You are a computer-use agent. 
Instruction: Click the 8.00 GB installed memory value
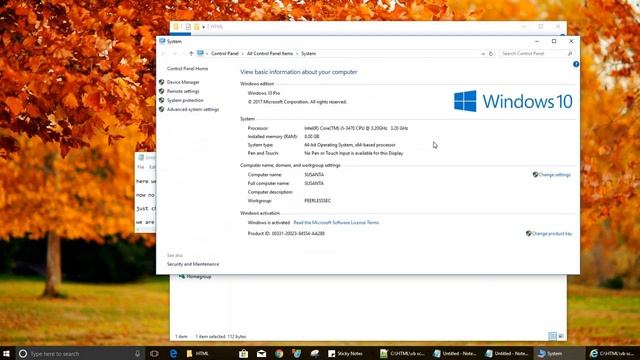point(312,136)
